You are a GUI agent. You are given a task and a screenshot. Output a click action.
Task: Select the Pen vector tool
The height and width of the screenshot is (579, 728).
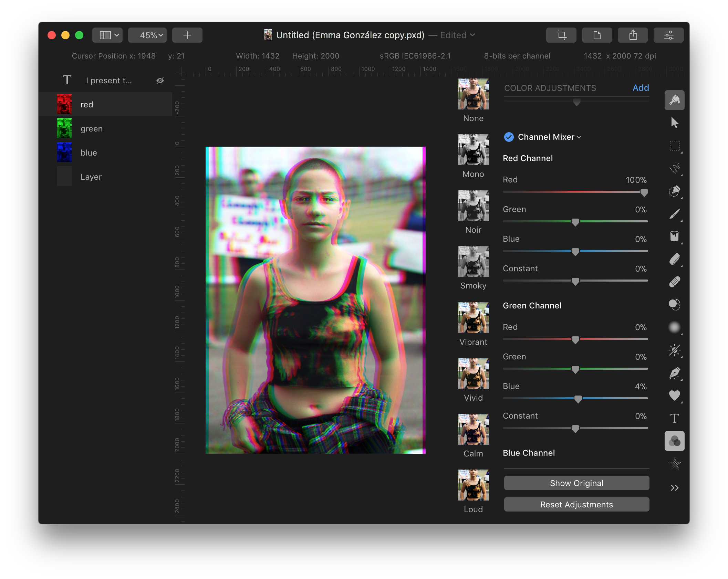click(x=674, y=373)
